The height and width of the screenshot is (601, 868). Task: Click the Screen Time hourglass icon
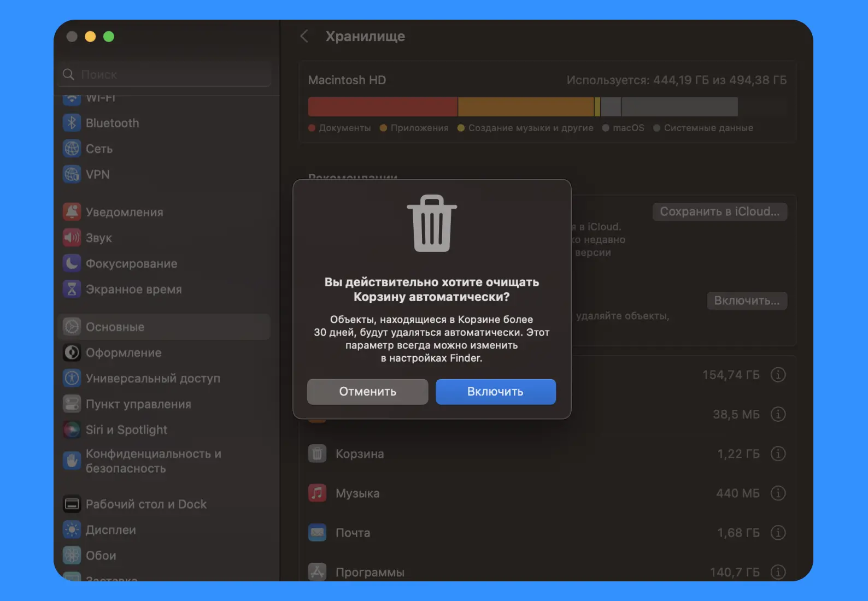pyautogui.click(x=72, y=289)
